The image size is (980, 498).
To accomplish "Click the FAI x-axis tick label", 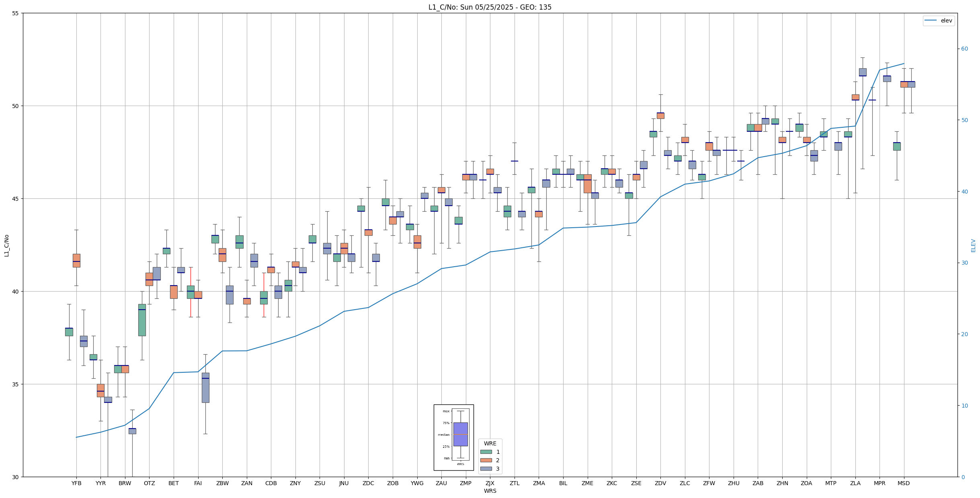I will 198,483.
